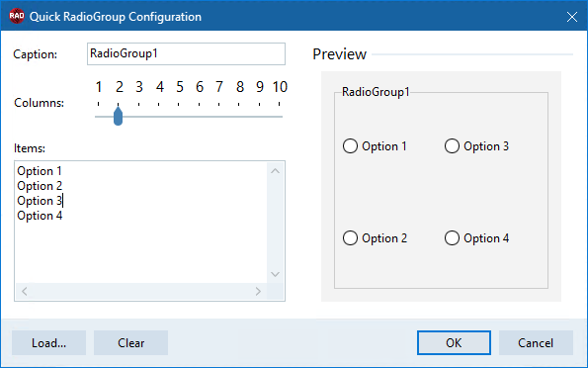Click the left arrow of horizontal scrollbar
This screenshot has height=368, width=588.
25,292
